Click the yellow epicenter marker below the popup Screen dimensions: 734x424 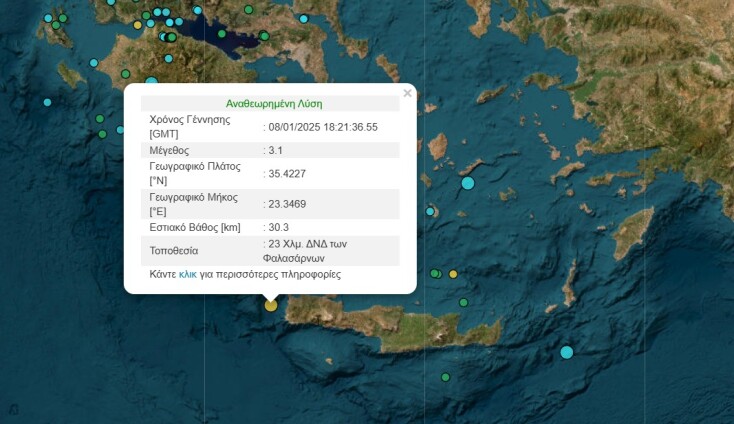pyautogui.click(x=270, y=305)
